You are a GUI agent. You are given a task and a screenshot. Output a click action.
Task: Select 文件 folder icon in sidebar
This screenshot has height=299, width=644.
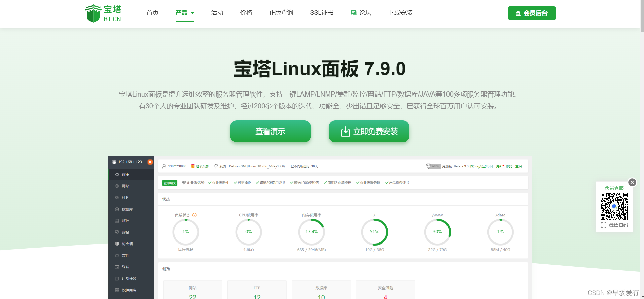(x=117, y=256)
